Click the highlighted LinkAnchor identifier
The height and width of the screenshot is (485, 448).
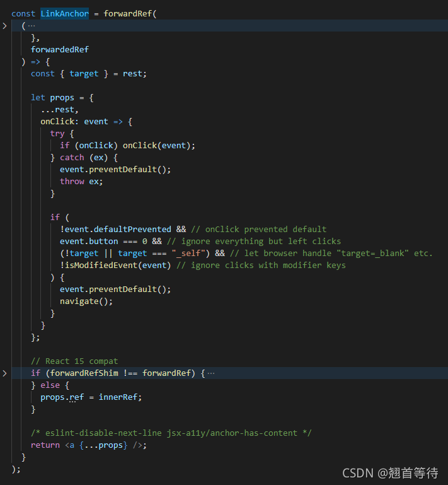[64, 14]
